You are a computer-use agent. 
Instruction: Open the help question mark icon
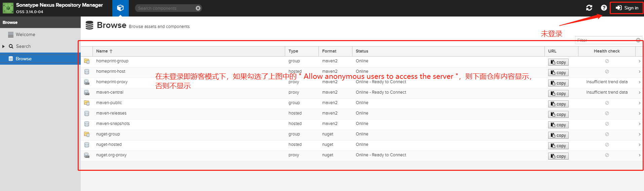coord(604,8)
